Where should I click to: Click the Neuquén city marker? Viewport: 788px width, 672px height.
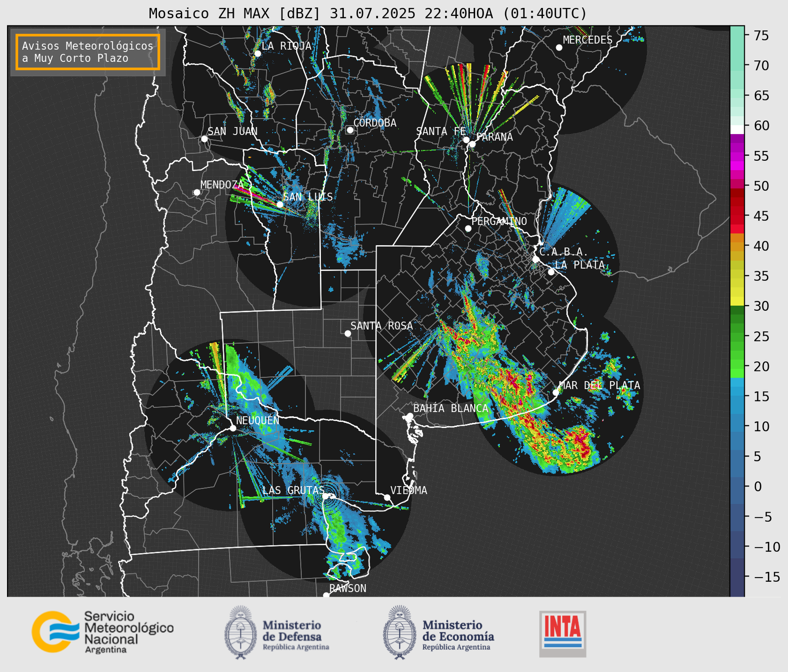click(233, 428)
